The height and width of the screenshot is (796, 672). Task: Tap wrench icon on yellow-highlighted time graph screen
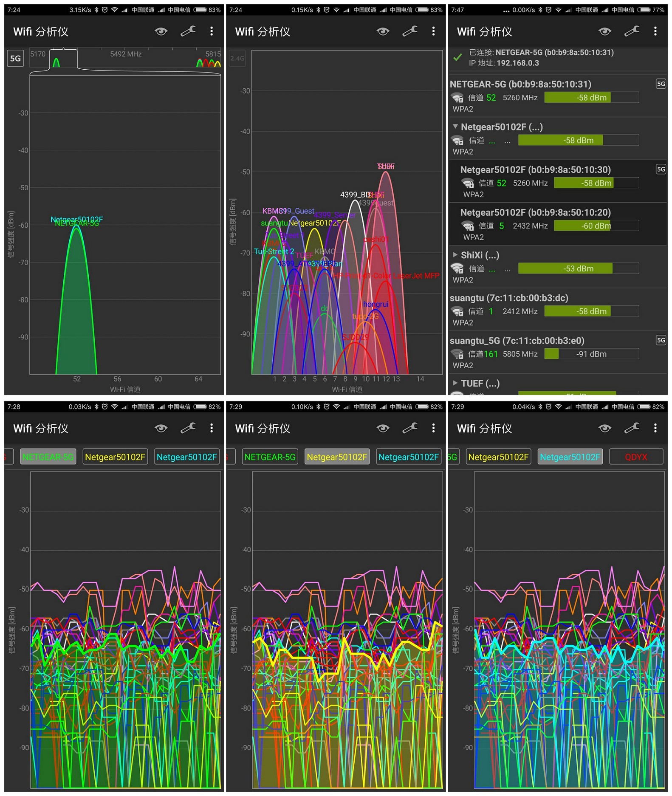click(410, 428)
